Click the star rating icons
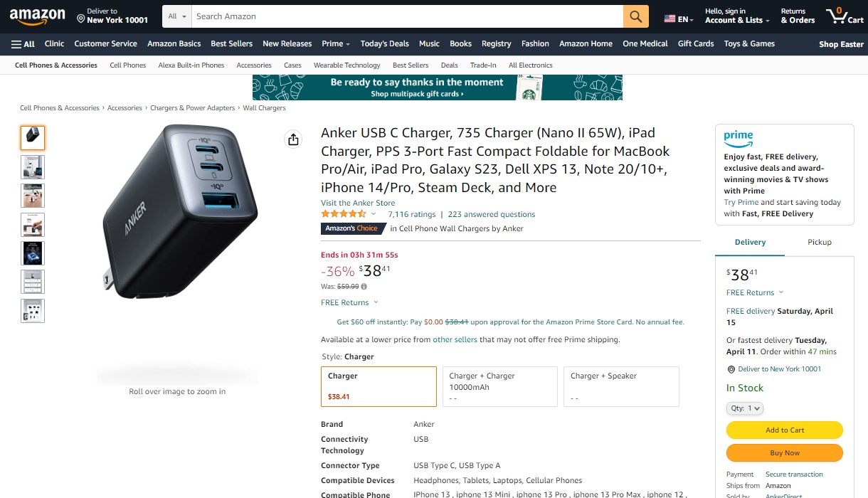The width and height of the screenshot is (868, 498). tap(344, 213)
